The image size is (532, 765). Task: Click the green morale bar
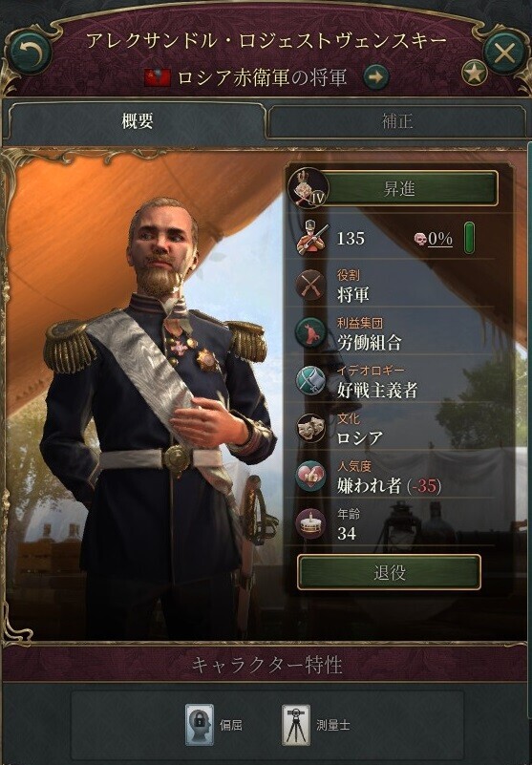point(469,238)
